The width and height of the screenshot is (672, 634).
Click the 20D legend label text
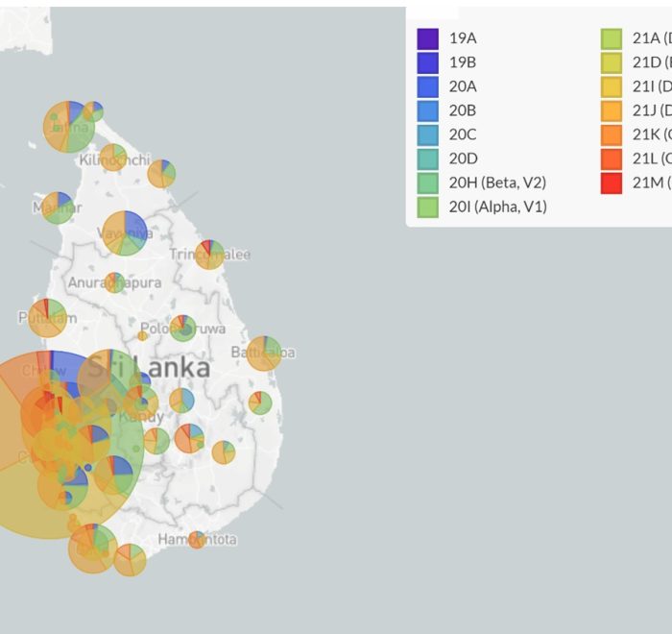(x=463, y=158)
